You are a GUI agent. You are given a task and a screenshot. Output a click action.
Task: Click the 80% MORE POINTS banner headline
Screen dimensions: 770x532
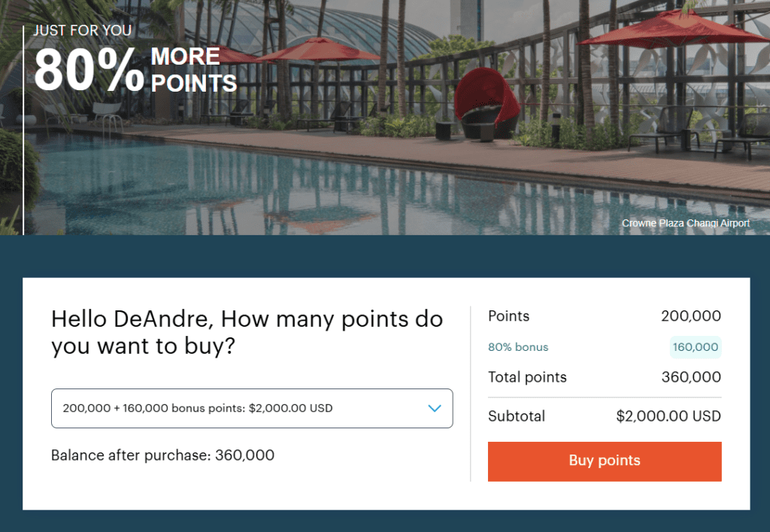coord(135,71)
